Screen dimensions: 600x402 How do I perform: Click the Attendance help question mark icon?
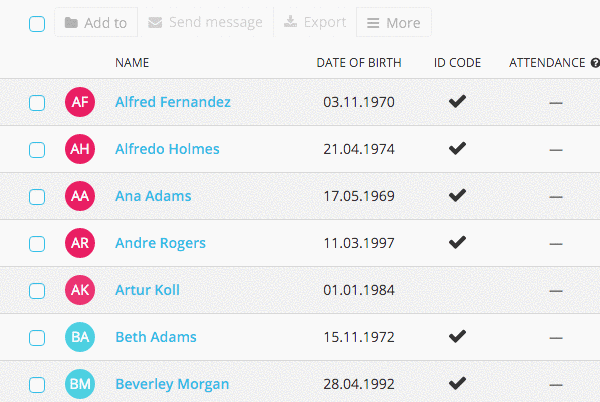[595, 63]
